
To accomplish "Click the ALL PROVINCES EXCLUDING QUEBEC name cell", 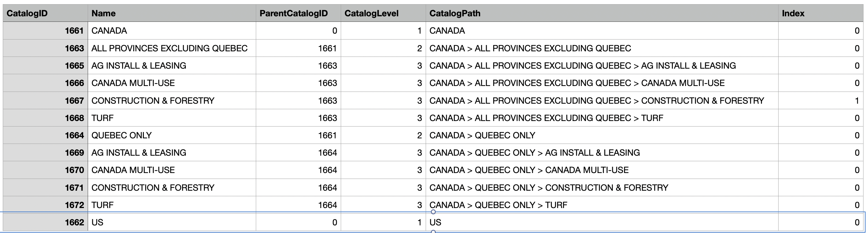I will point(169,48).
